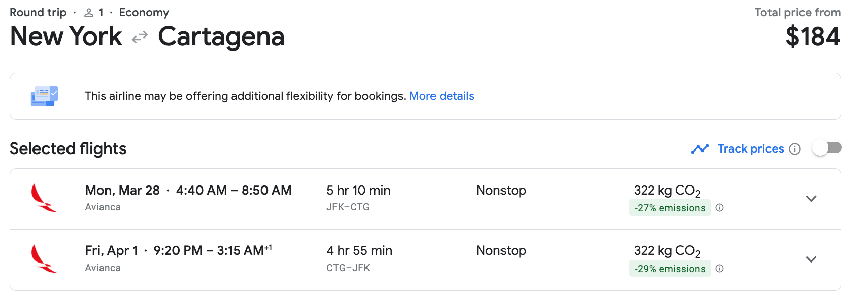868x299 pixels.
Task: Enable the Track prices toggle
Action: 826,148
